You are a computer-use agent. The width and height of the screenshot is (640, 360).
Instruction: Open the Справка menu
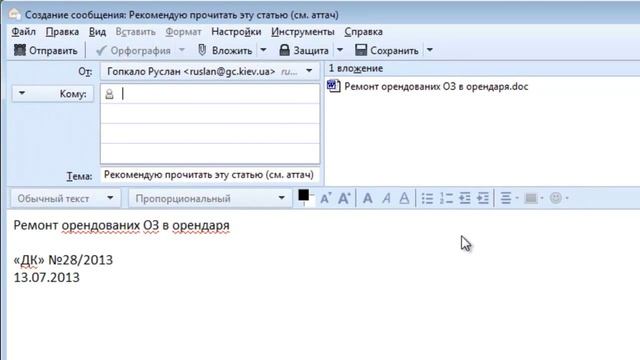pos(363,32)
